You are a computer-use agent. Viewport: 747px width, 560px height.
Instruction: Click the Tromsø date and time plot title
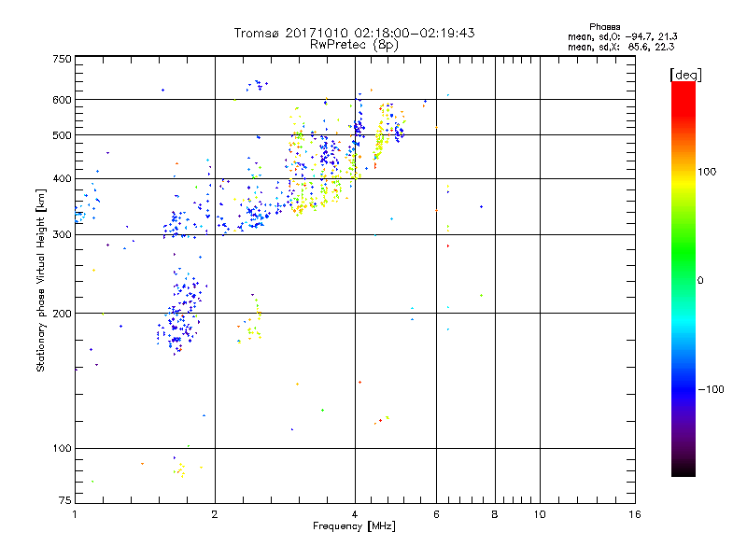point(354,33)
